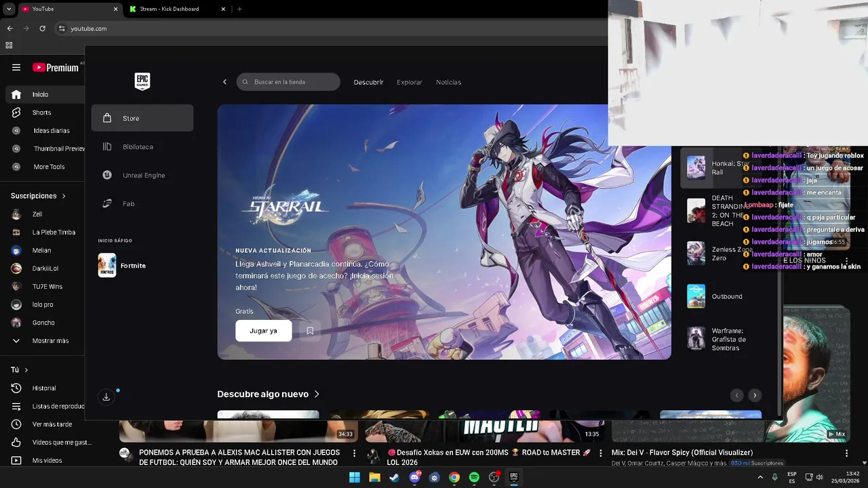Reload the YouTube page in Chrome
Screen dimensions: 868x488
click(42, 28)
